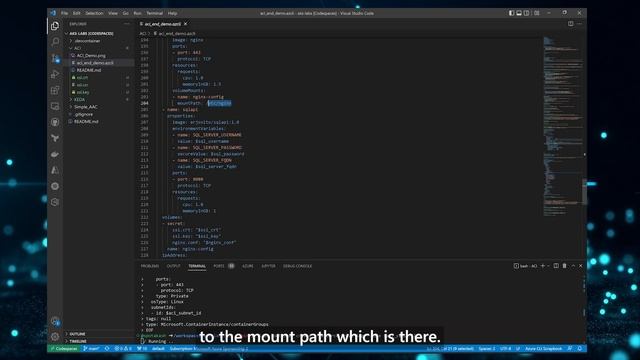Open the Remote Explorer view

[55, 106]
